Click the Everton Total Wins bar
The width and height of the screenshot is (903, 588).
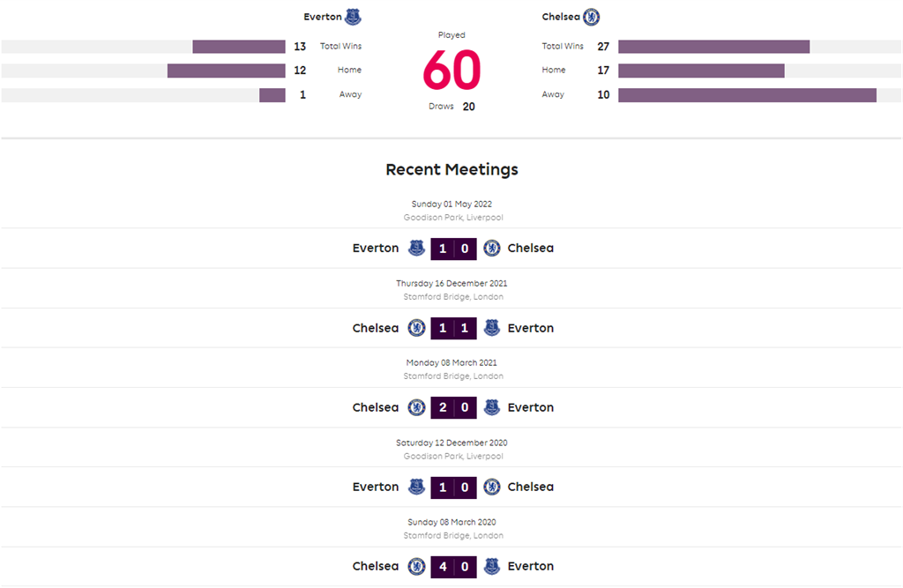239,47
